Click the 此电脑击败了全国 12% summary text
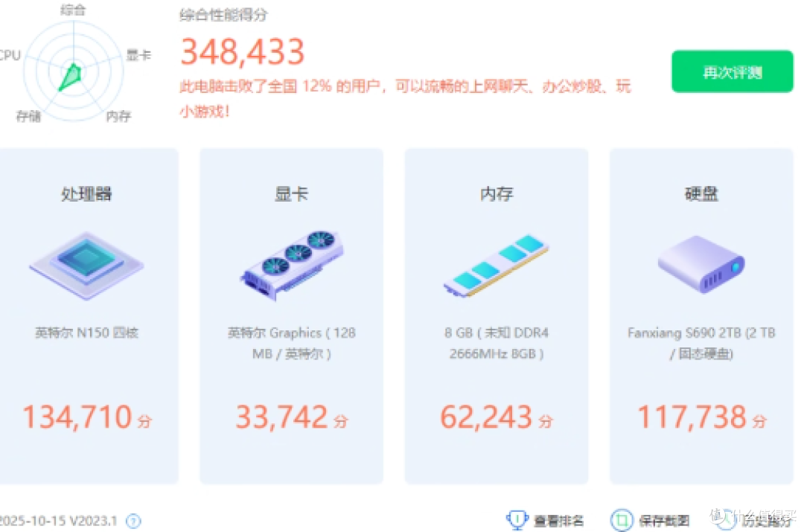The width and height of the screenshot is (804, 532). pos(405,98)
